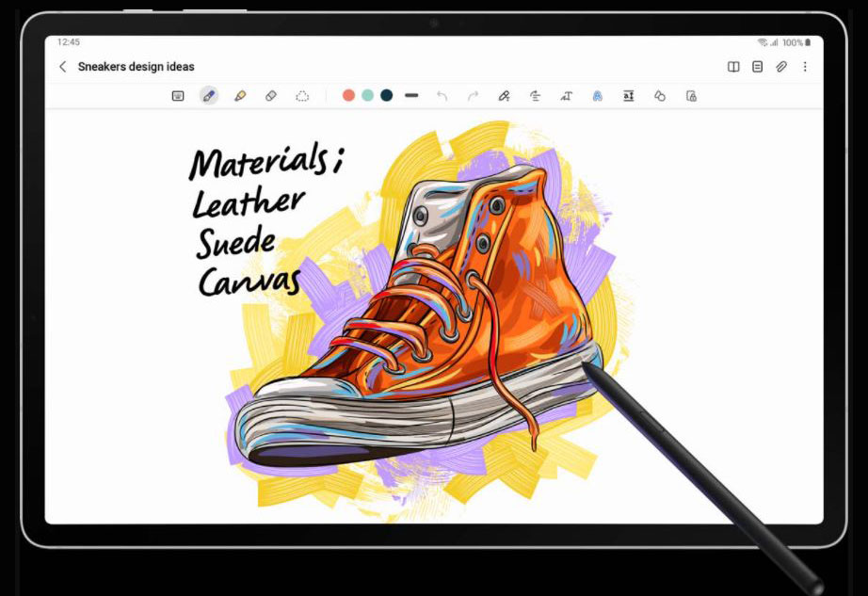The image size is (868, 596).
Task: Choose the eraser tool
Action: 271,95
